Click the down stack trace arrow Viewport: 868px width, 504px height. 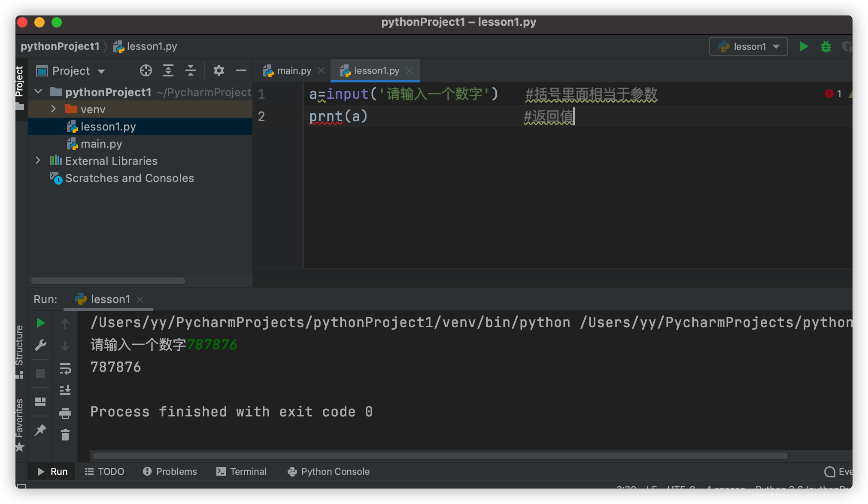[65, 346]
